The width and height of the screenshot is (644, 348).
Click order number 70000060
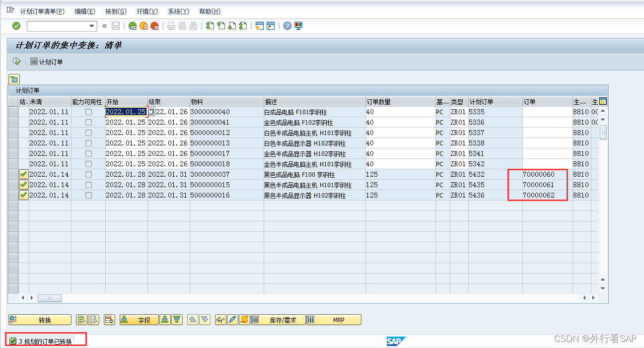point(538,175)
